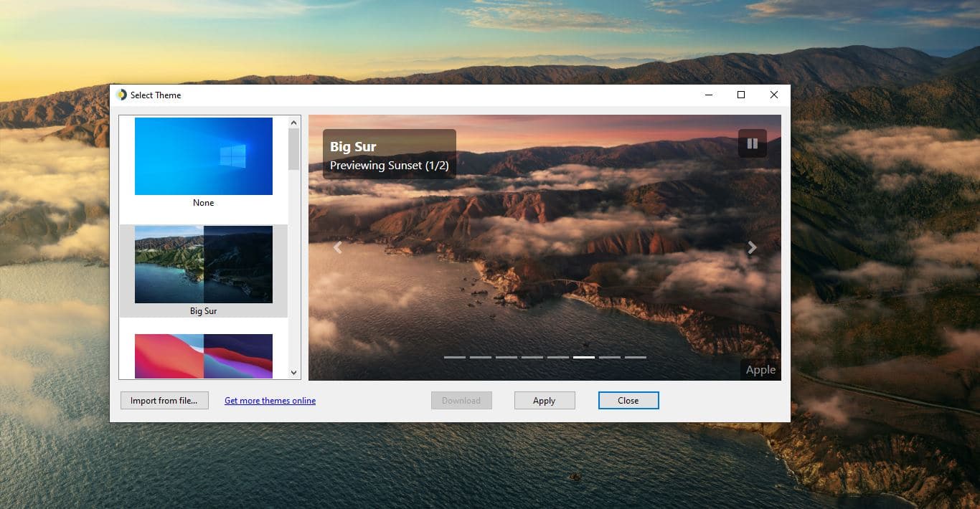The height and width of the screenshot is (509, 980).
Task: Click the Big Sur preview title text
Action: point(353,147)
